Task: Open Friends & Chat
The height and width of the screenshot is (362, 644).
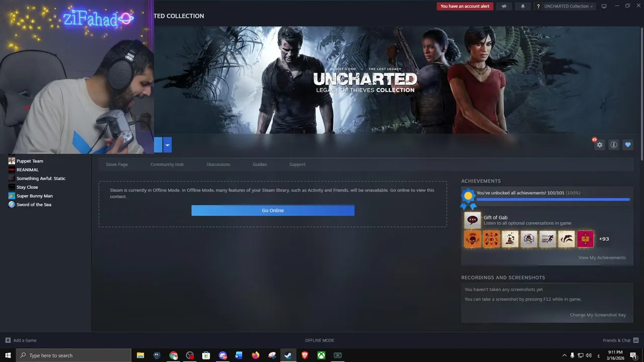Action: (620, 340)
